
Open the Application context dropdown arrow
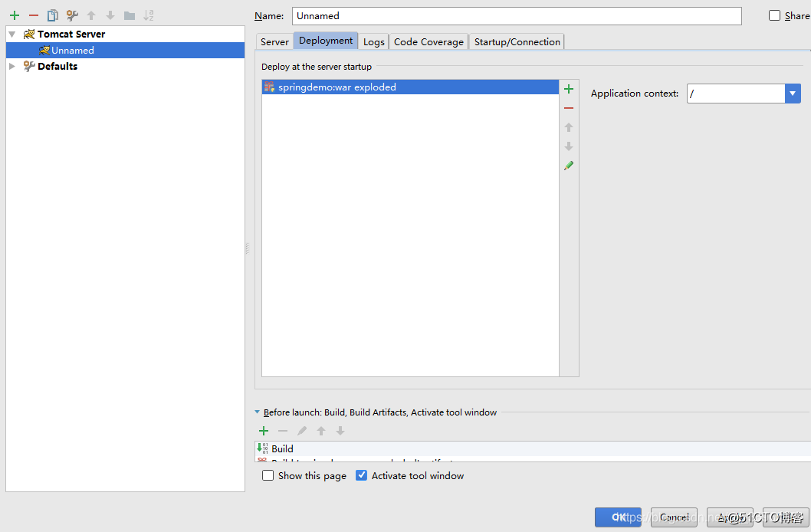click(793, 94)
